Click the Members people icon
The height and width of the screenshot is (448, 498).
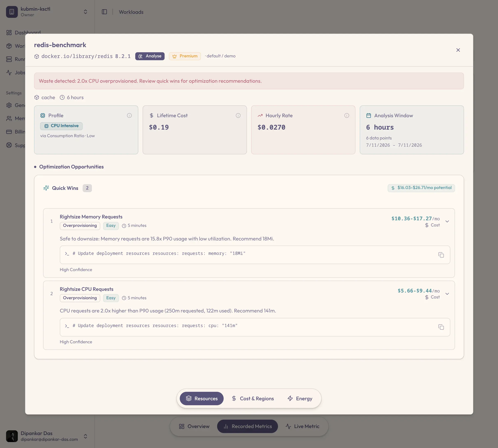(9, 119)
